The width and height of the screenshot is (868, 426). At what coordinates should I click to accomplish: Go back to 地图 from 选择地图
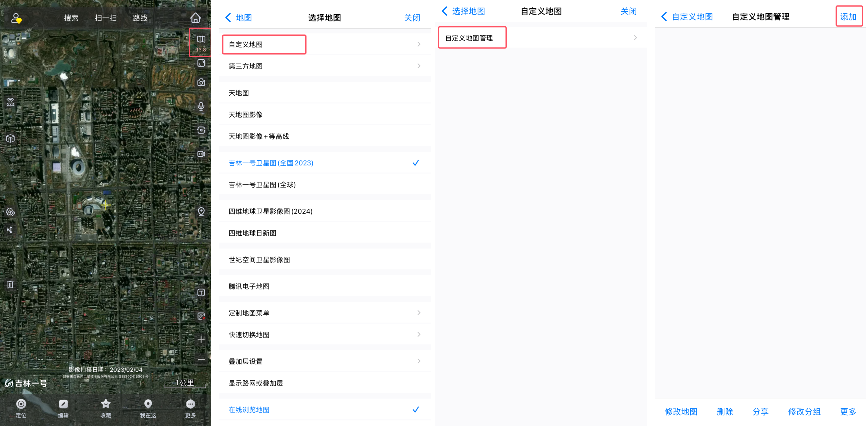coord(238,18)
